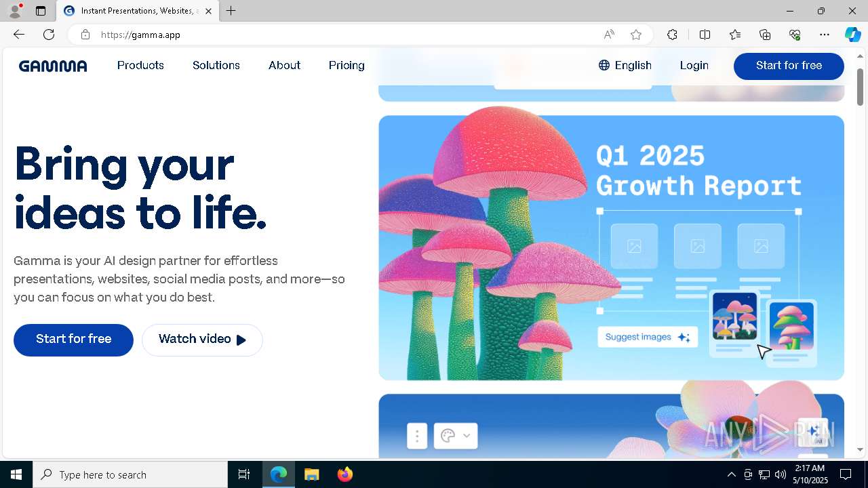Click the sparkle AI button on flower card

[x=813, y=432]
